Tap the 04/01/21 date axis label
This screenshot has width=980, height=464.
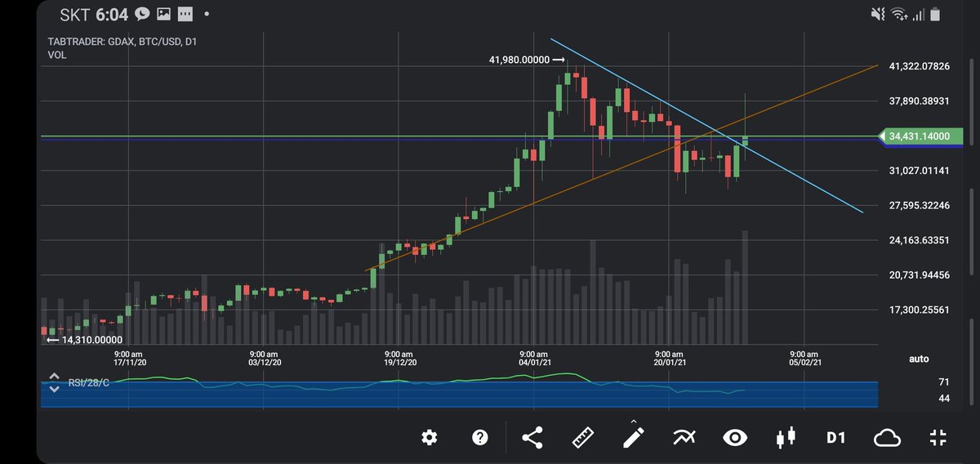[x=534, y=362]
